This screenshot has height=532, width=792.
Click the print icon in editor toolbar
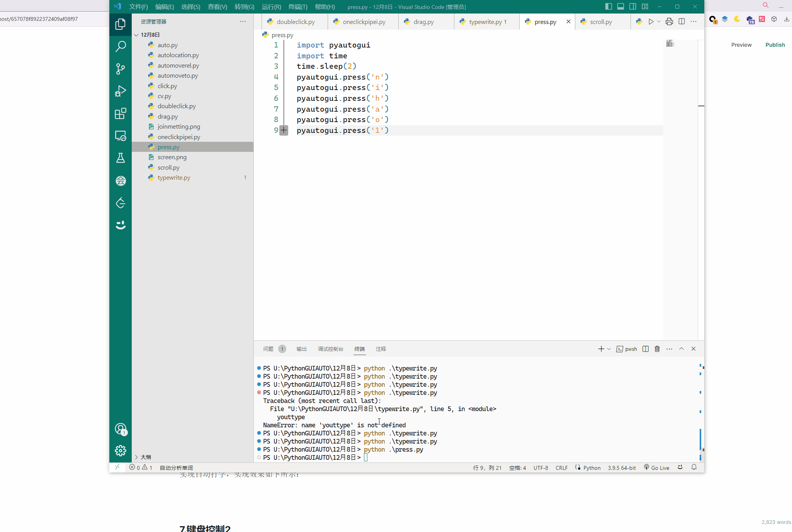coord(669,22)
